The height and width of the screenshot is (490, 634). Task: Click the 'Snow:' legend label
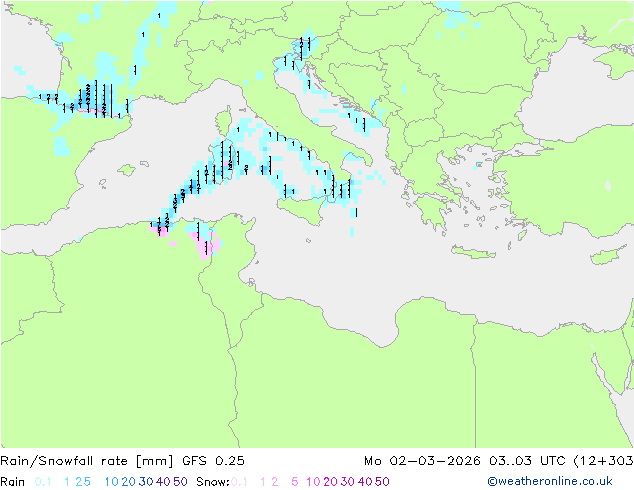[213, 482]
